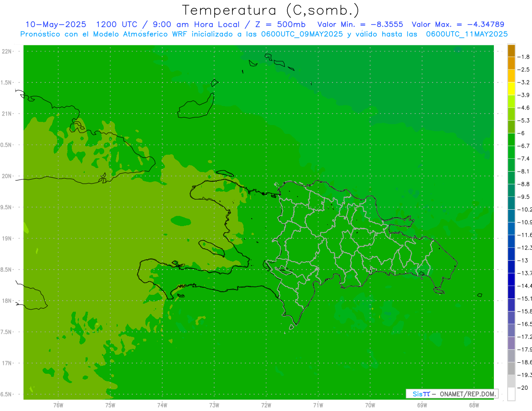Click the "Valor Min. = -8.3555" text
532x411 pixels.
pyautogui.click(x=360, y=24)
